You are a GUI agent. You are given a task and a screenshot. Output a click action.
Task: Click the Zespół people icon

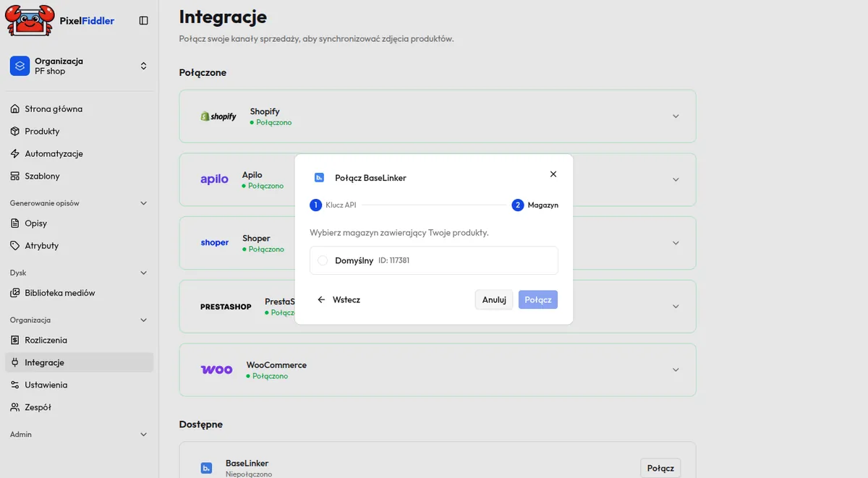click(x=15, y=407)
